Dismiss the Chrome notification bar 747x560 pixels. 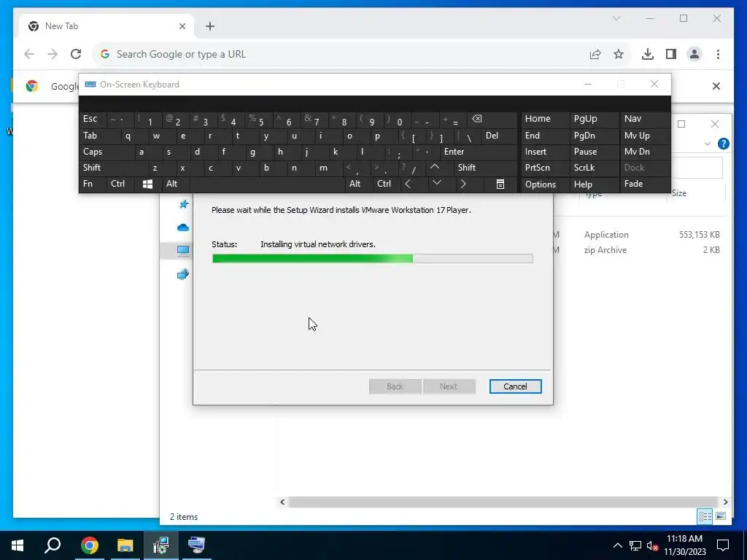click(716, 86)
